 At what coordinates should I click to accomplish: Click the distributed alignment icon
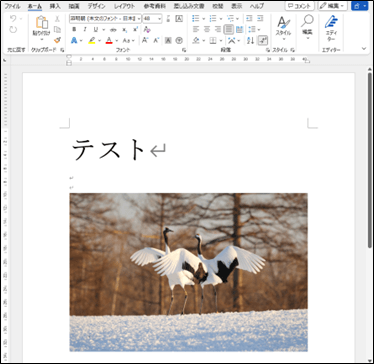239,30
